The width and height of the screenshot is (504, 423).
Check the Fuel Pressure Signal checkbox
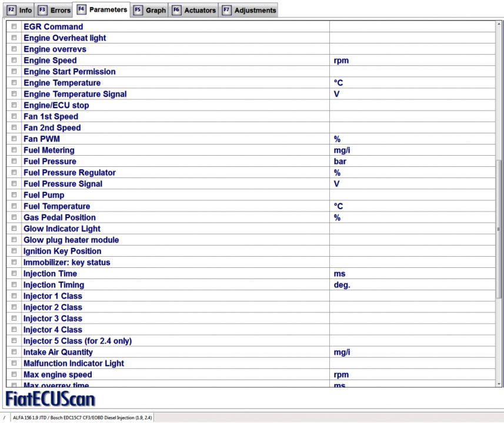pyautogui.click(x=14, y=183)
